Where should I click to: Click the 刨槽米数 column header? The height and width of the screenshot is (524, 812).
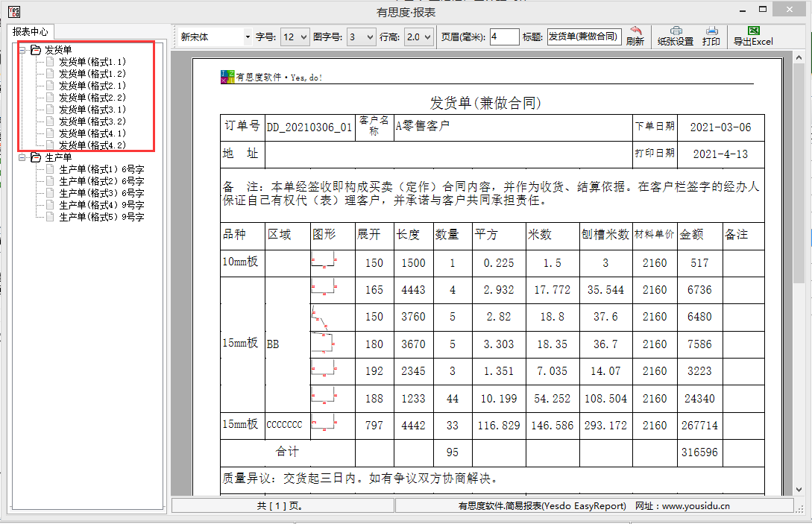pos(605,235)
